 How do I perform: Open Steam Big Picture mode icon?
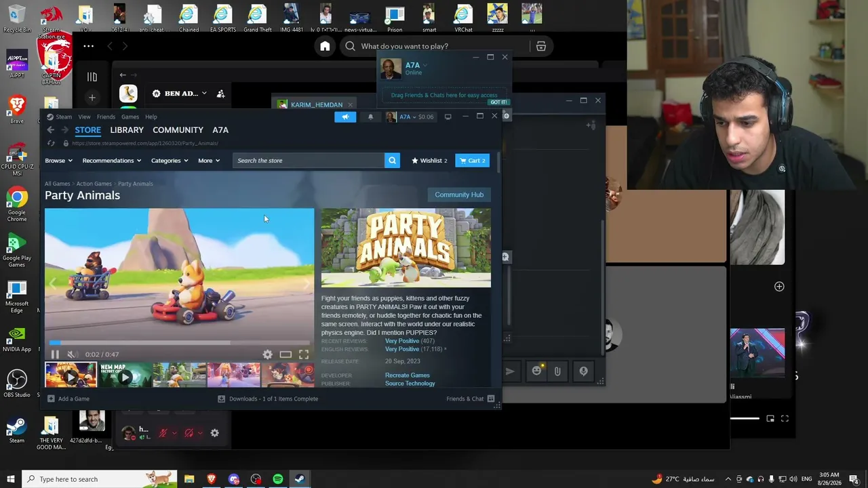tap(448, 117)
